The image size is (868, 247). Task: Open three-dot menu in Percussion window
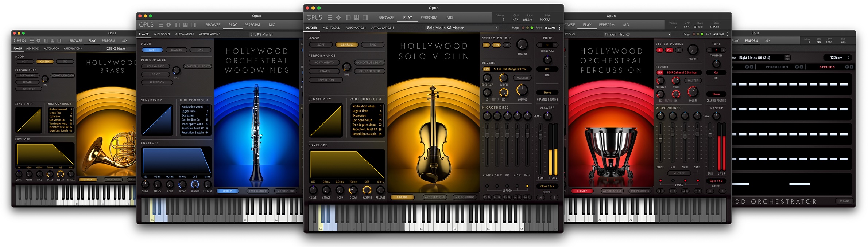[x=728, y=34]
